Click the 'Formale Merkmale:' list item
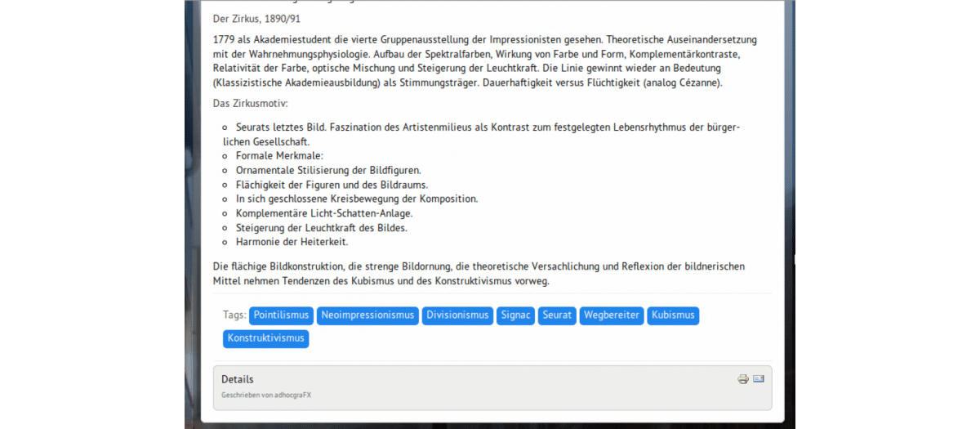The width and height of the screenshot is (980, 429). click(x=280, y=155)
